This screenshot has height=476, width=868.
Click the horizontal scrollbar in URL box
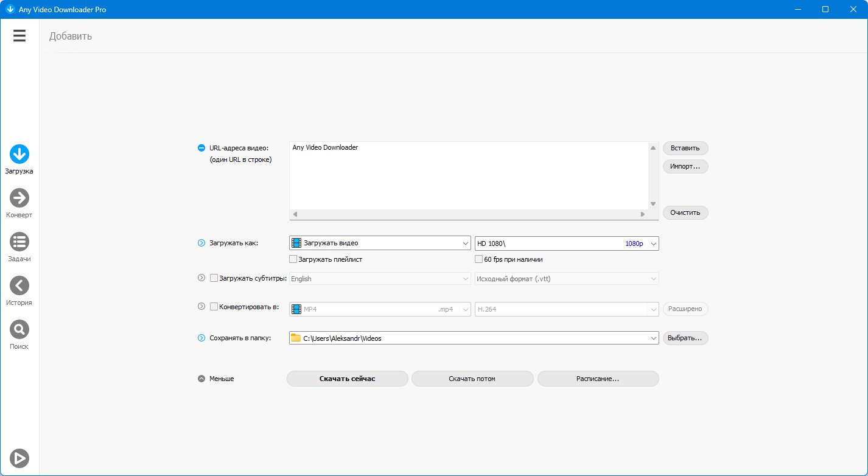467,214
